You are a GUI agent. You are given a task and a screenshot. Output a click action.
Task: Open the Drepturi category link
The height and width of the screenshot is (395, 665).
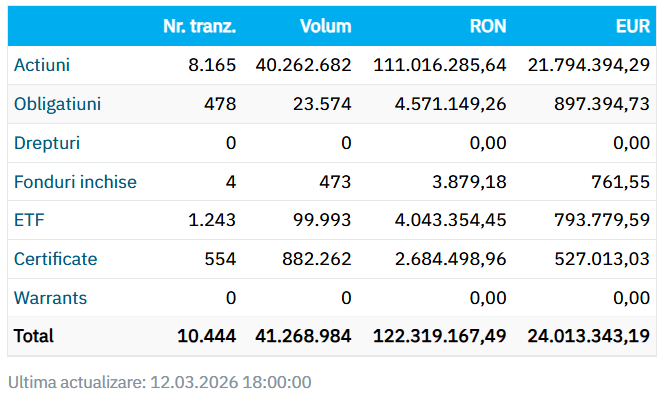(47, 143)
